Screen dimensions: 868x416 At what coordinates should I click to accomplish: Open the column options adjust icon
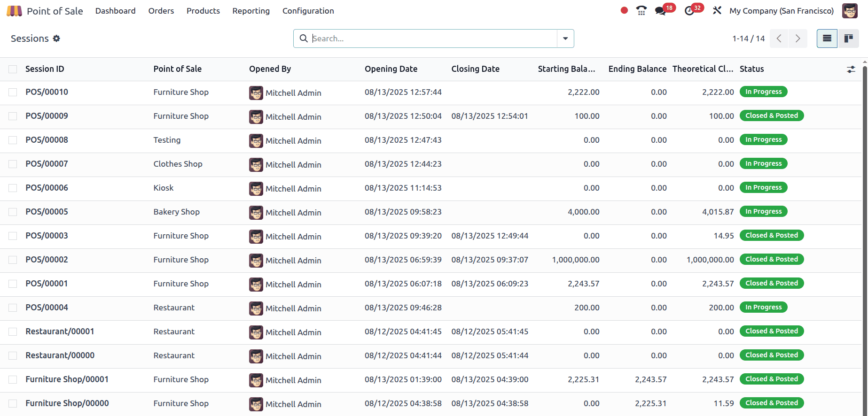coord(851,69)
